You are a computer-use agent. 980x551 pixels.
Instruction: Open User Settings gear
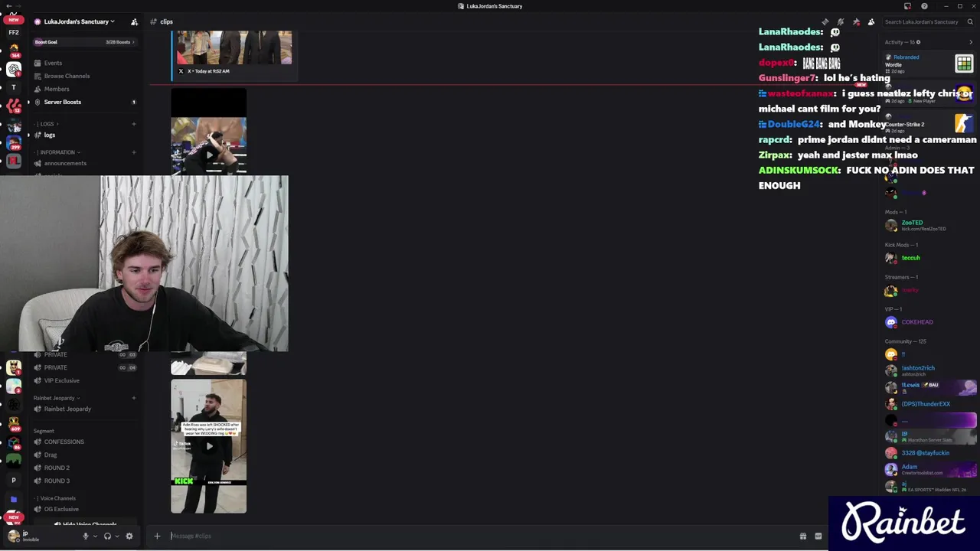129,536
